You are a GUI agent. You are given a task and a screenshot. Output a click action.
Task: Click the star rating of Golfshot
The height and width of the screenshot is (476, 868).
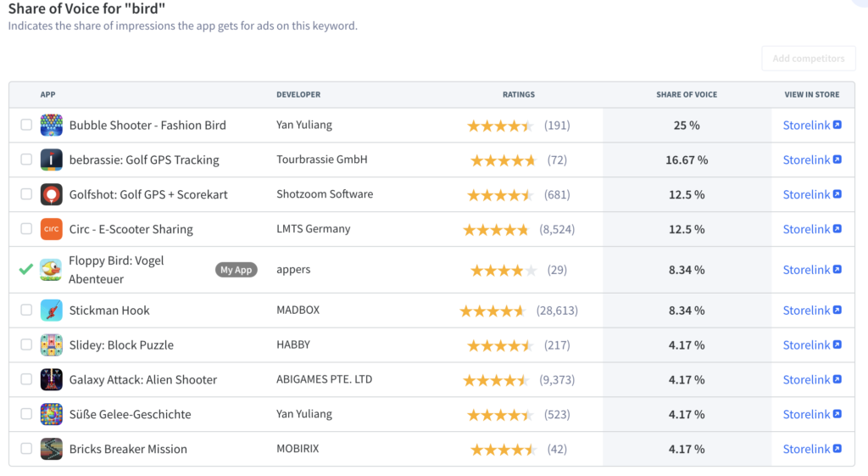pyautogui.click(x=500, y=195)
